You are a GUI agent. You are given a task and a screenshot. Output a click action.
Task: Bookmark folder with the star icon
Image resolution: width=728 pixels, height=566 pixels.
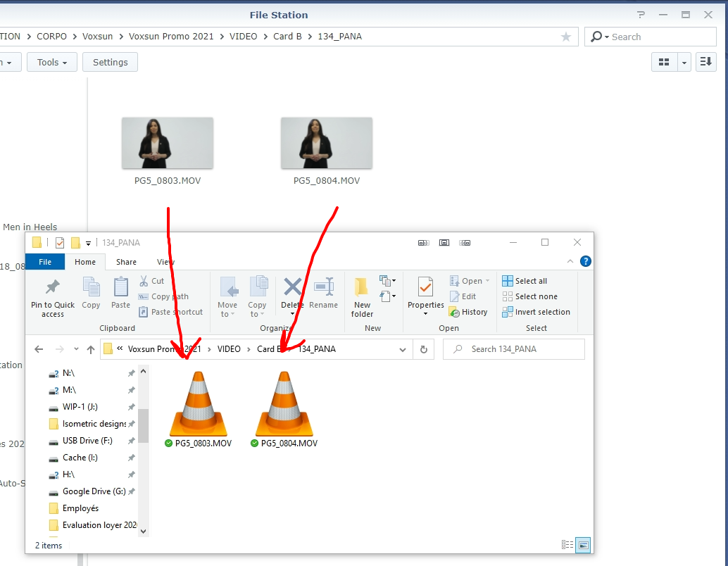(x=566, y=37)
